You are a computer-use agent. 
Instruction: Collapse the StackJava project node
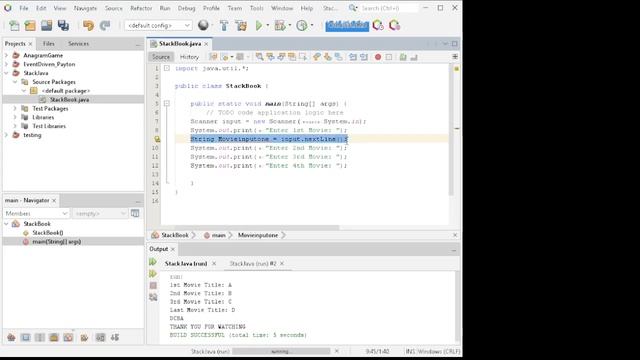(6, 73)
